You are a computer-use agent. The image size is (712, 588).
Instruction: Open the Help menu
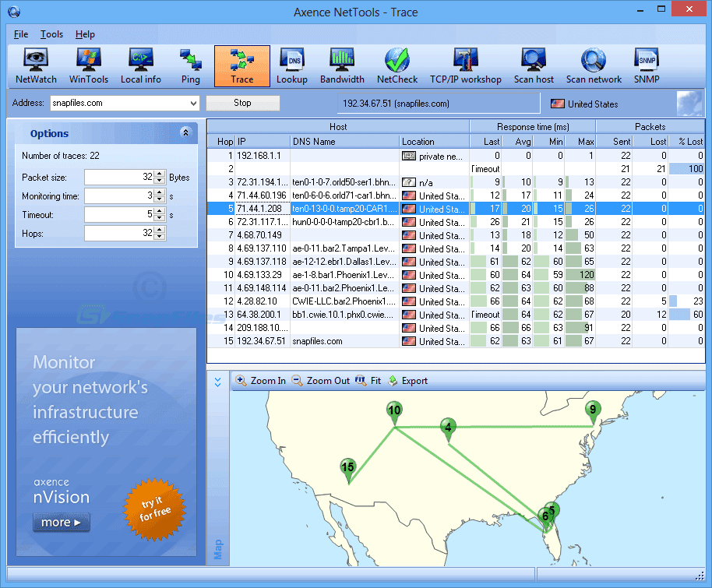click(85, 34)
